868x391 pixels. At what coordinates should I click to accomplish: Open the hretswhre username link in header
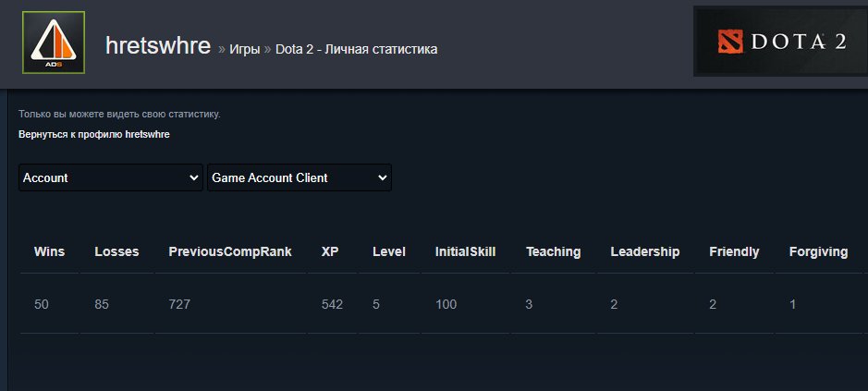[x=158, y=46]
